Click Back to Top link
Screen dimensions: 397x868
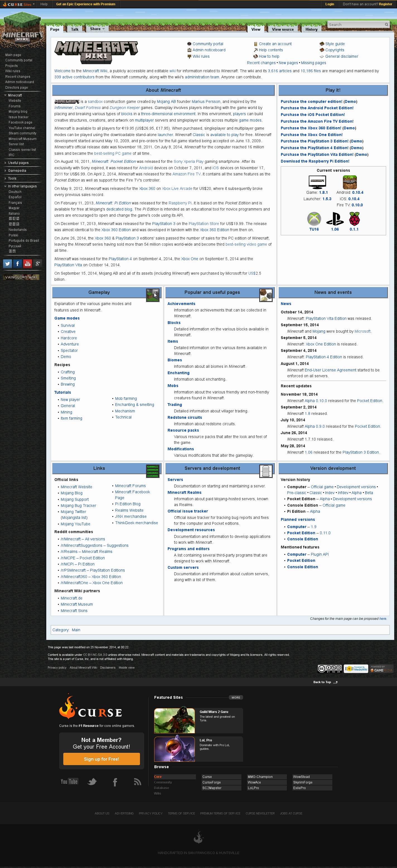(325, 682)
